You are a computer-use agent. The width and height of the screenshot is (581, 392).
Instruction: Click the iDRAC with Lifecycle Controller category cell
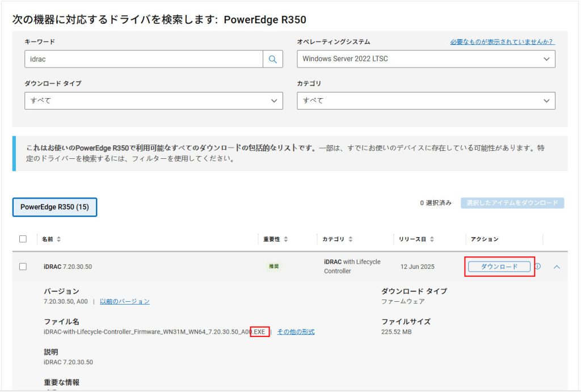click(352, 267)
